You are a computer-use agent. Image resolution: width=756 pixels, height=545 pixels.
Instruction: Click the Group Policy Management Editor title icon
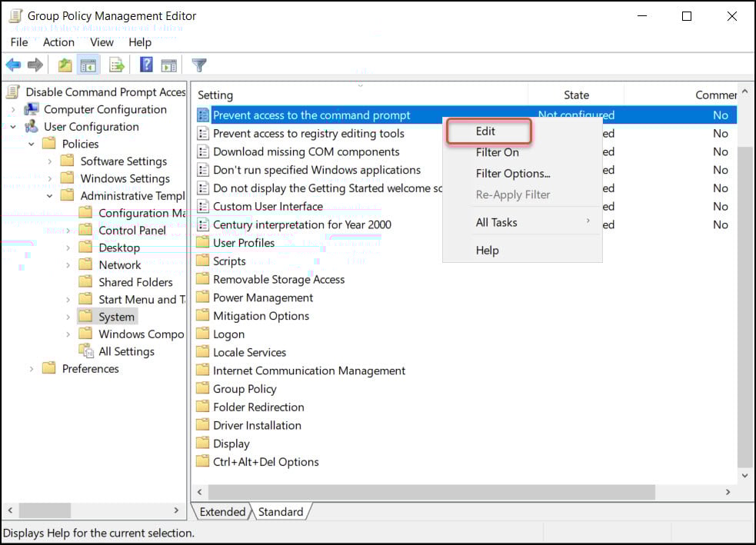click(x=15, y=15)
